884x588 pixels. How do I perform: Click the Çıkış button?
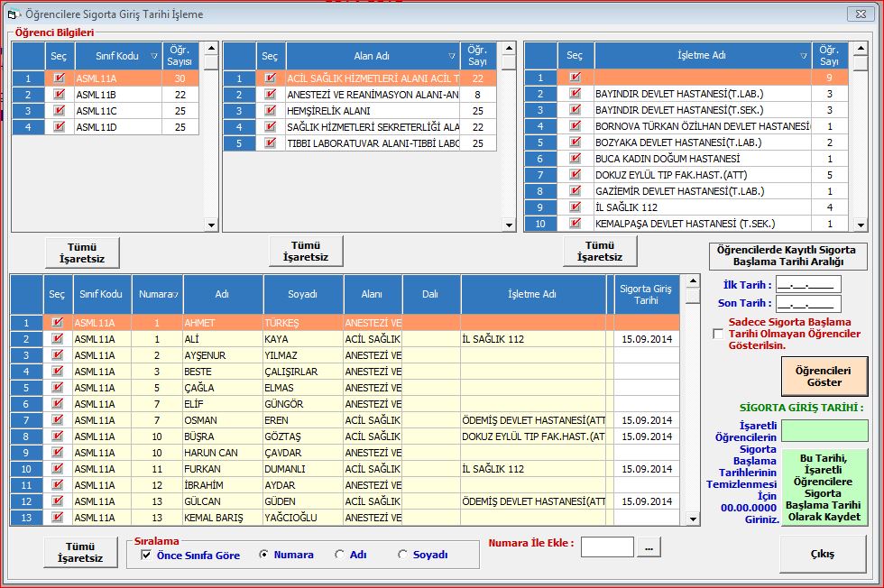[x=822, y=554]
